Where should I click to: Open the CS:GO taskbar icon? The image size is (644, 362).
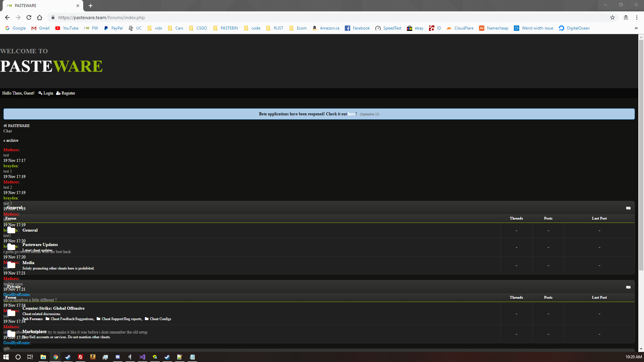point(93,357)
